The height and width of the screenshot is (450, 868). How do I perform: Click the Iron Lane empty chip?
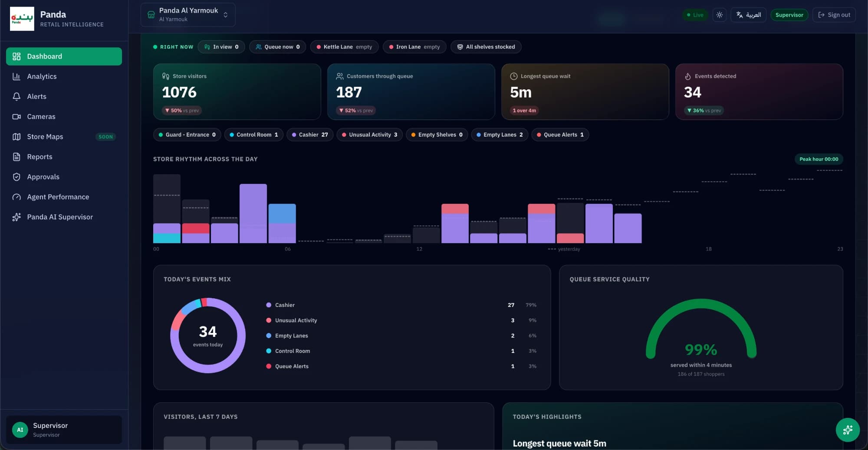pos(414,47)
